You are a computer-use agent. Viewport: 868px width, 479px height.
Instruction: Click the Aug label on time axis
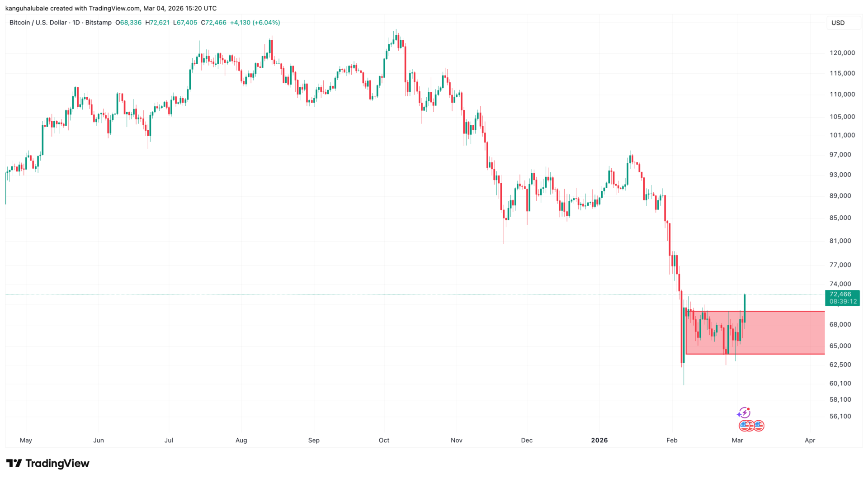tap(241, 440)
